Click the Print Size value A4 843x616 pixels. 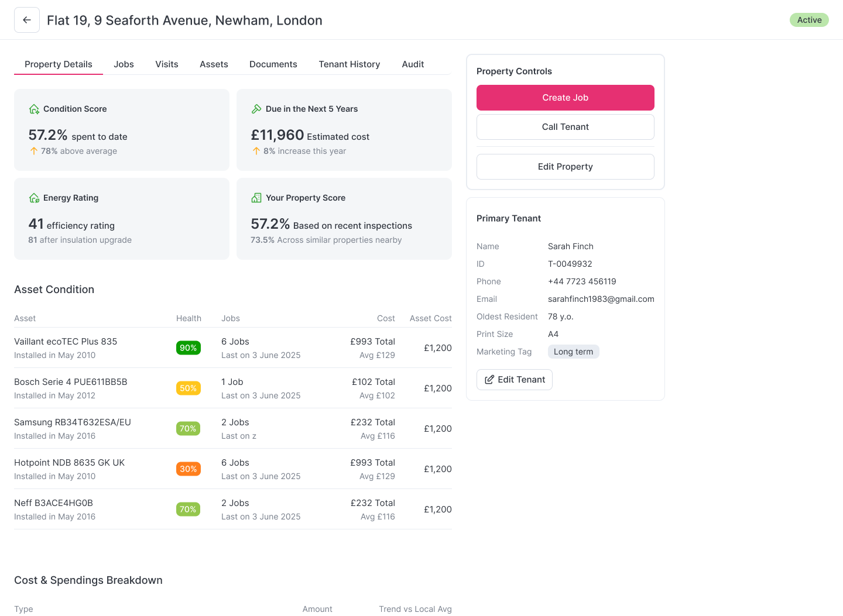point(553,334)
